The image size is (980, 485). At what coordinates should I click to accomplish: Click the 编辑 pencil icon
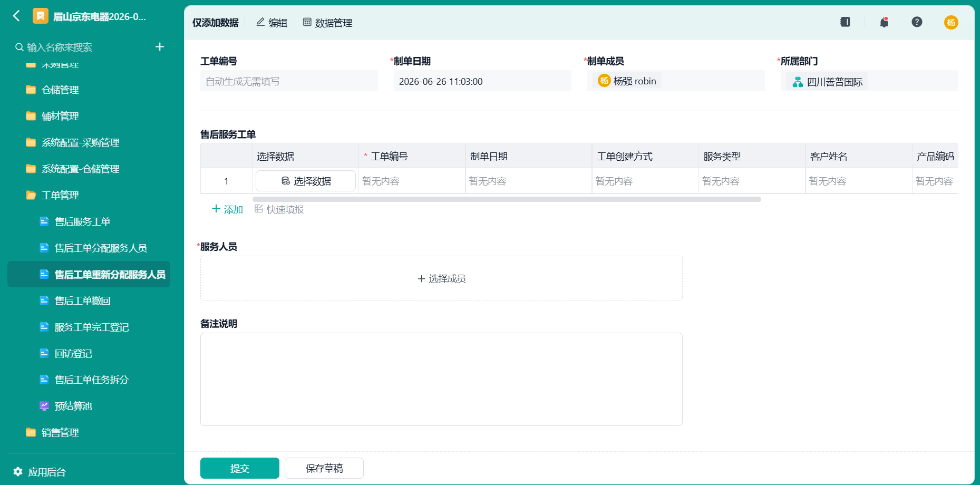coord(260,22)
